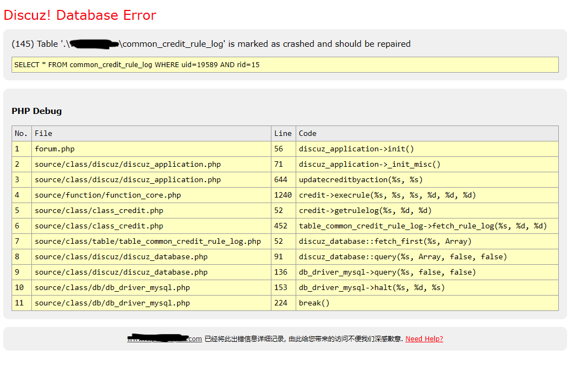Click the crashed table error message

coord(211,44)
